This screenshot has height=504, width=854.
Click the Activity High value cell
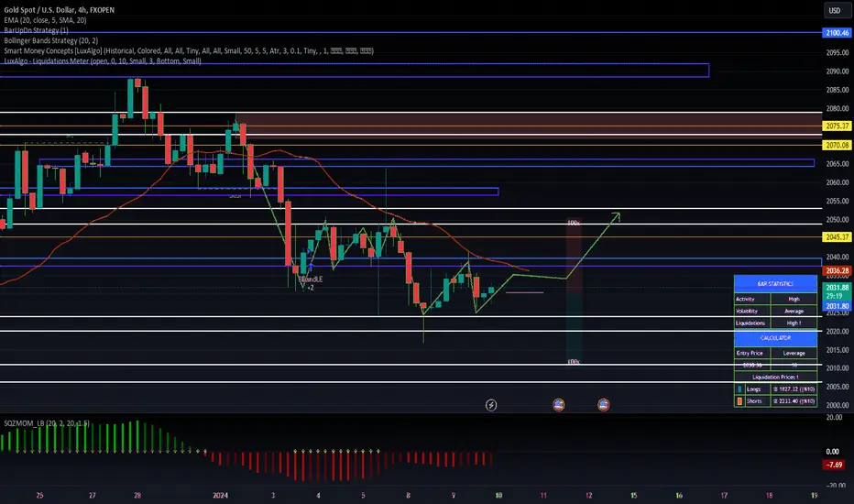pyautogui.click(x=794, y=299)
